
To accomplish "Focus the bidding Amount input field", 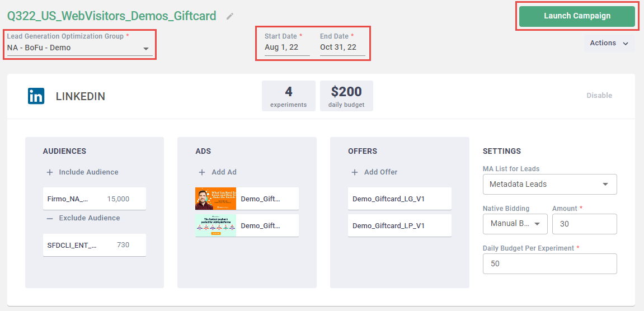I will pyautogui.click(x=584, y=224).
